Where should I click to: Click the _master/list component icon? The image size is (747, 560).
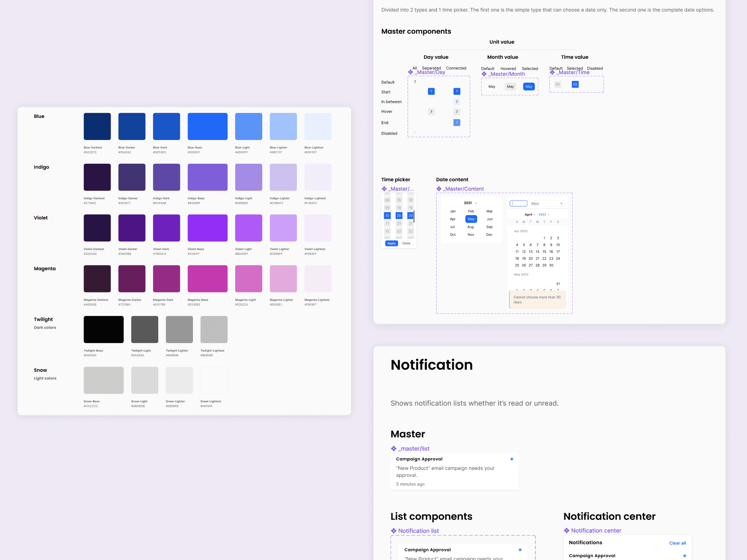[394, 449]
